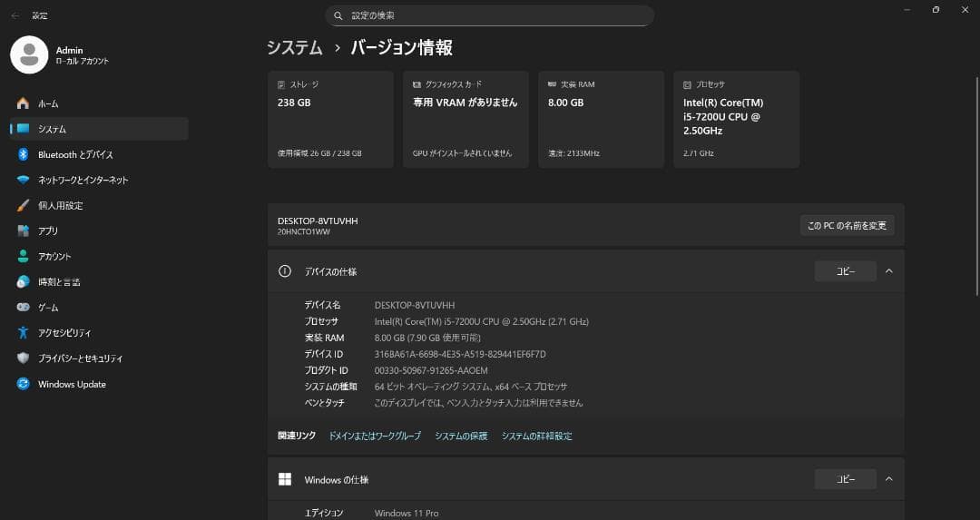Image resolution: width=980 pixels, height=520 pixels.
Task: Restore down the Settings window
Action: (x=936, y=9)
